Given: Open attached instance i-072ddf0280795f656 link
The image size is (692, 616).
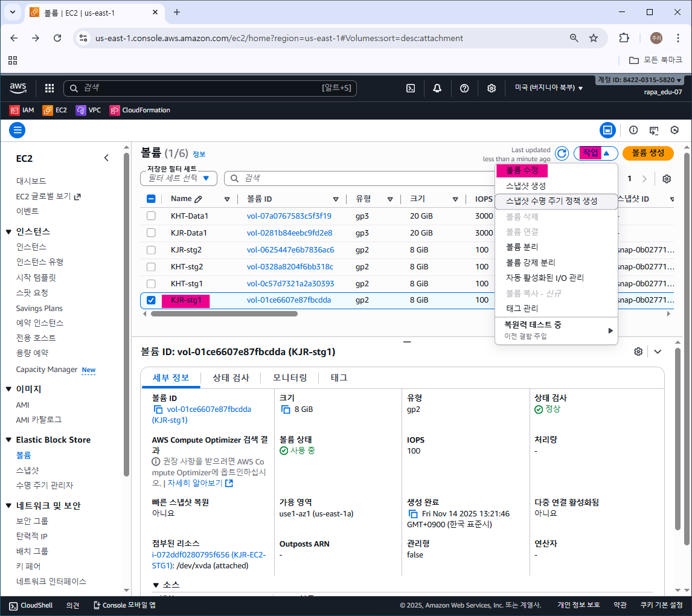Looking at the screenshot, I should pos(209,560).
